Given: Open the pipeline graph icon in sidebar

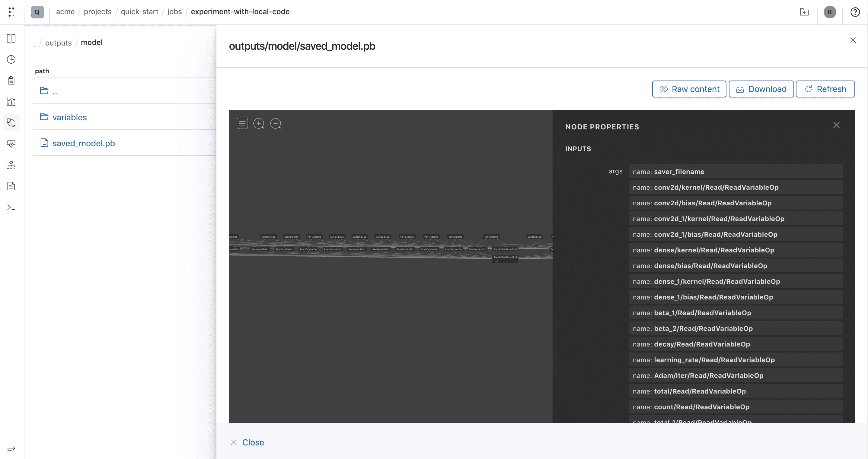Looking at the screenshot, I should (11, 165).
